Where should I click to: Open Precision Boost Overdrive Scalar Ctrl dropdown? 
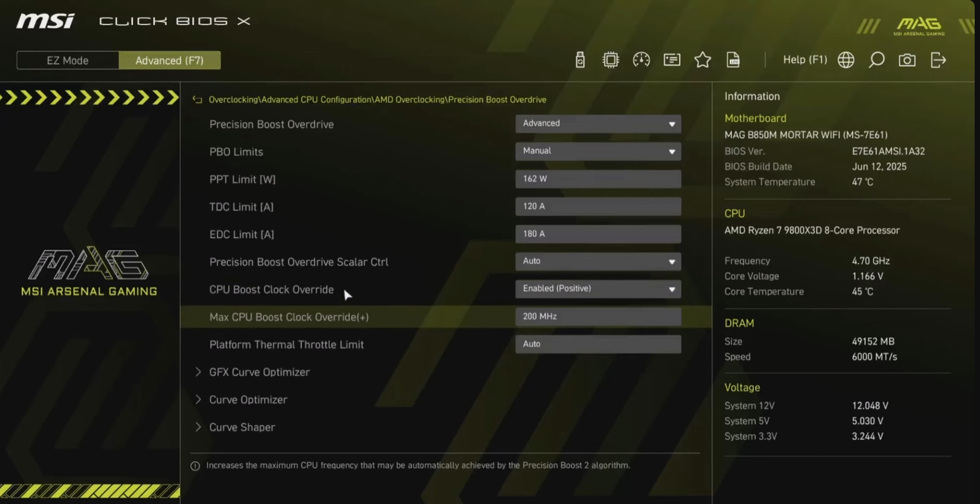[x=598, y=261]
